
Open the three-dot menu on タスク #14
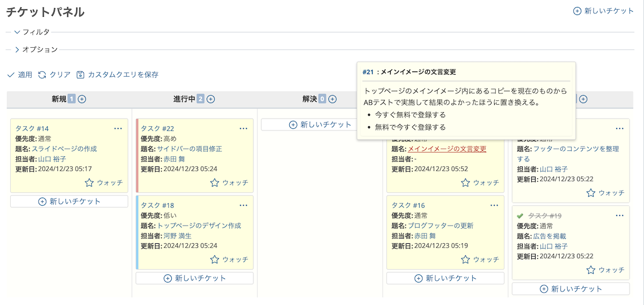(118, 128)
